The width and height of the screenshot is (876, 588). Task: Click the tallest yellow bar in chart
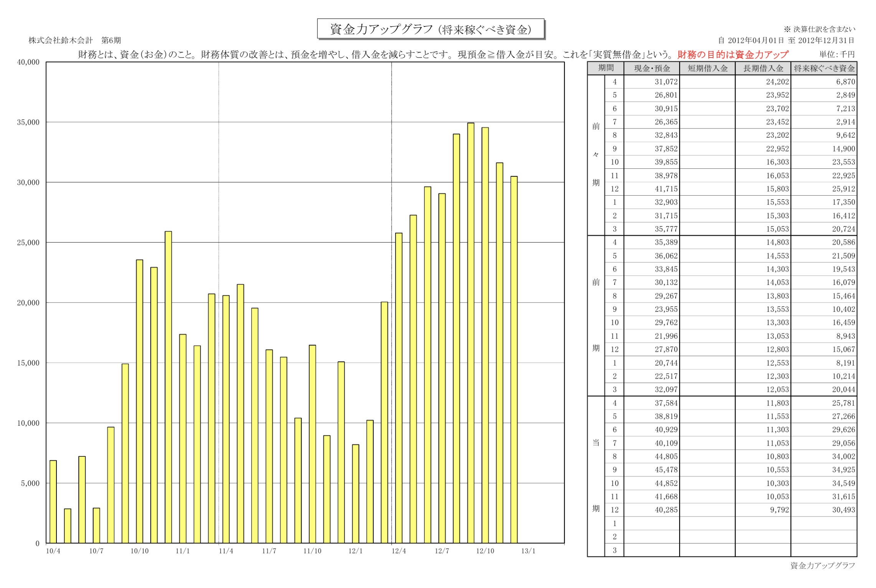(x=470, y=333)
